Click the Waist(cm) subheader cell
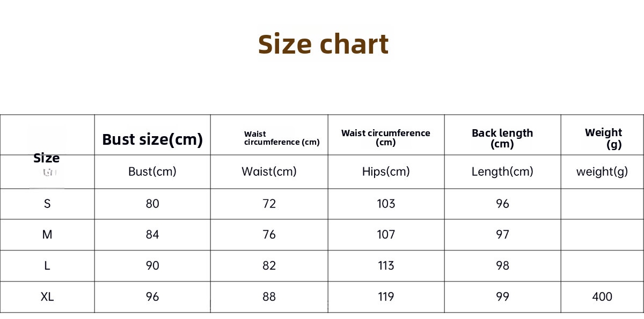Image resolution: width=644 pixels, height=319 pixels. pyautogui.click(x=269, y=172)
